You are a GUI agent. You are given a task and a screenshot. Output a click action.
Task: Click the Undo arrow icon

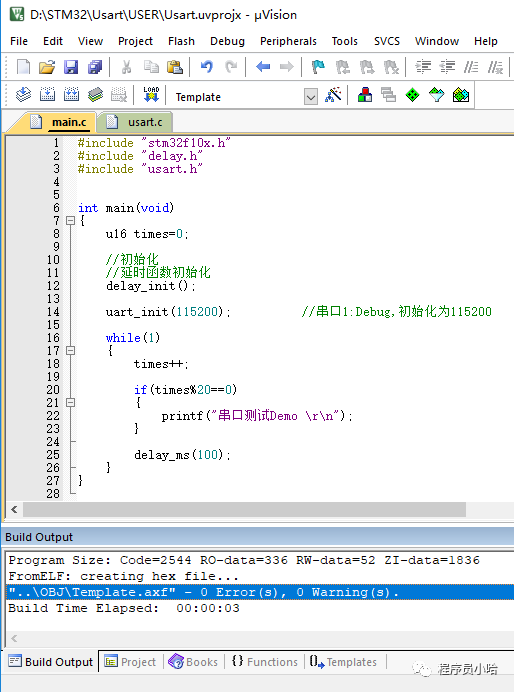206,67
